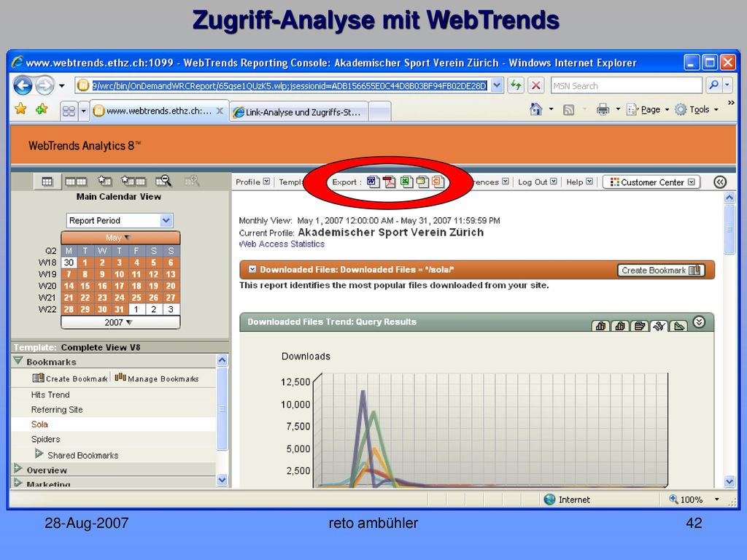Open May month selector in calendar
This screenshot has width=747, height=560.
point(120,238)
